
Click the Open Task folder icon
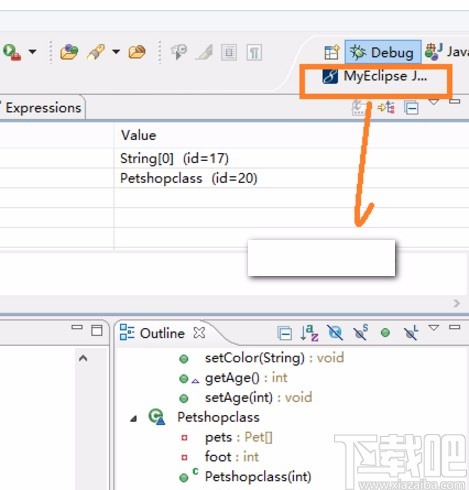point(137,52)
